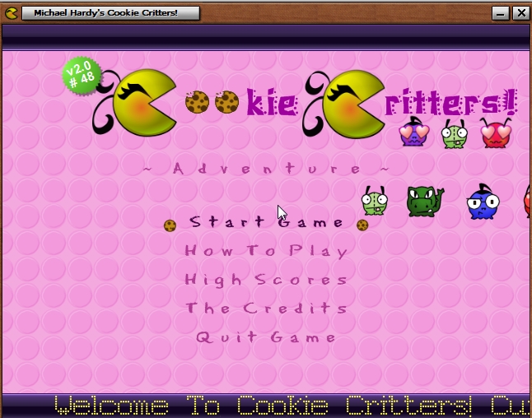Click the purple heart-eyed critter
The image size is (532, 418).
pos(414,132)
